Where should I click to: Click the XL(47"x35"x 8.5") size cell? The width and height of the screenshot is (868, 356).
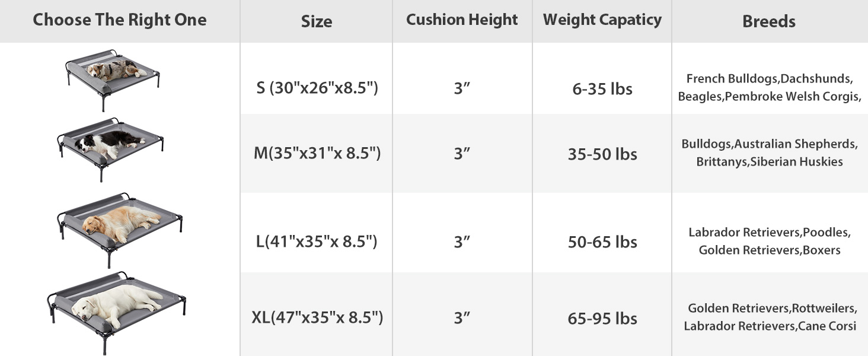coord(317,317)
